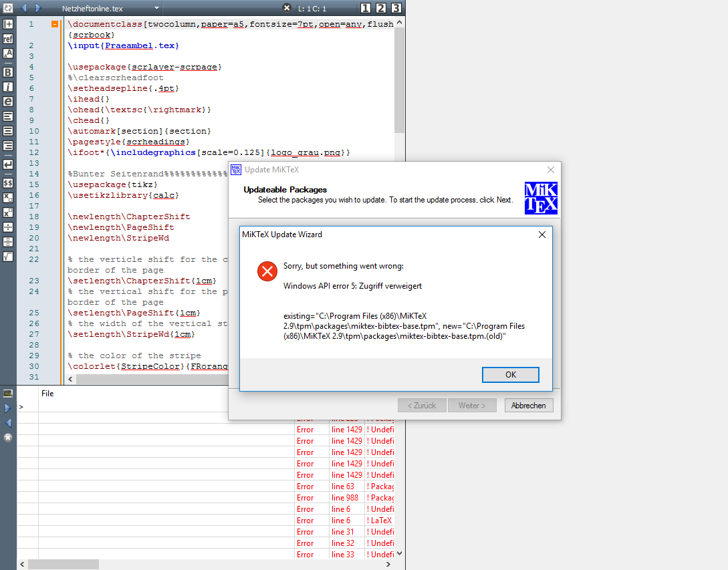Align text left

tap(8, 116)
